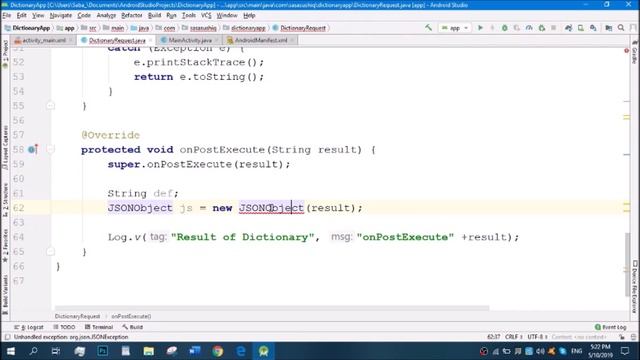This screenshot has height=360, width=640.
Task: Click the DictionaryRequest breadcrumb below the editor
Action: tap(77, 316)
